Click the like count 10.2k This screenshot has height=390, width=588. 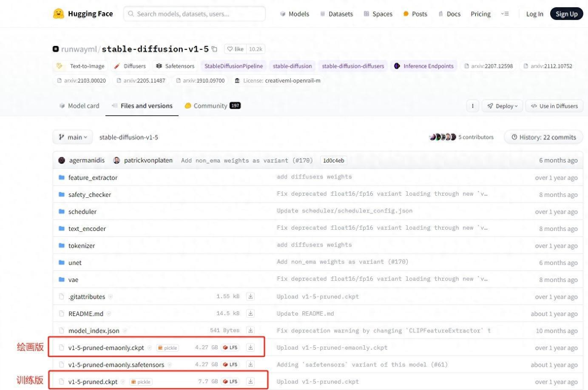coord(256,49)
